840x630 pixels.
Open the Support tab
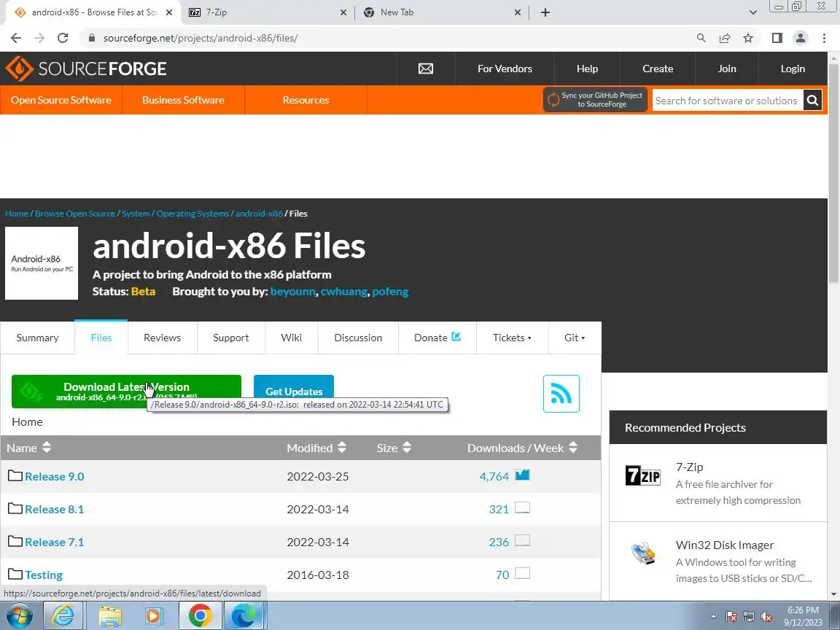[x=231, y=338]
